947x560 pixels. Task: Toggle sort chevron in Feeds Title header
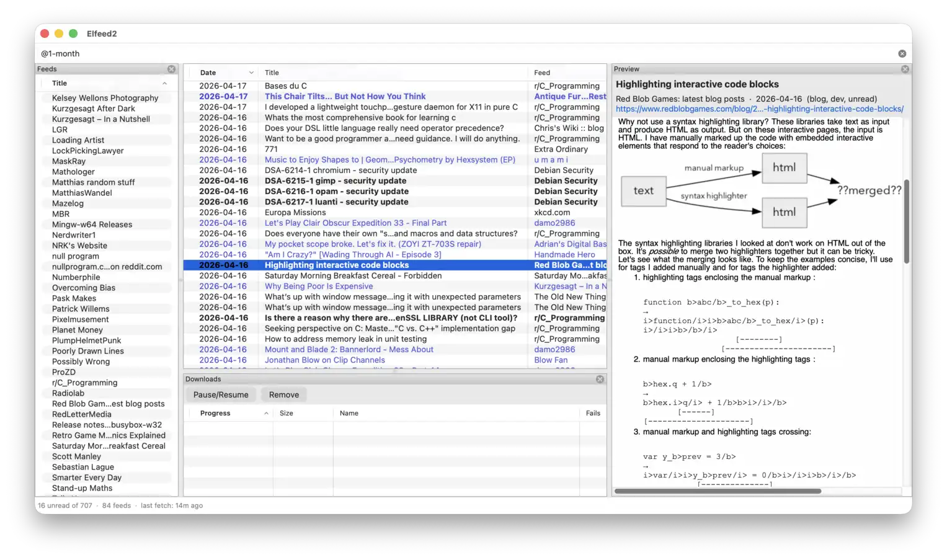(x=164, y=83)
